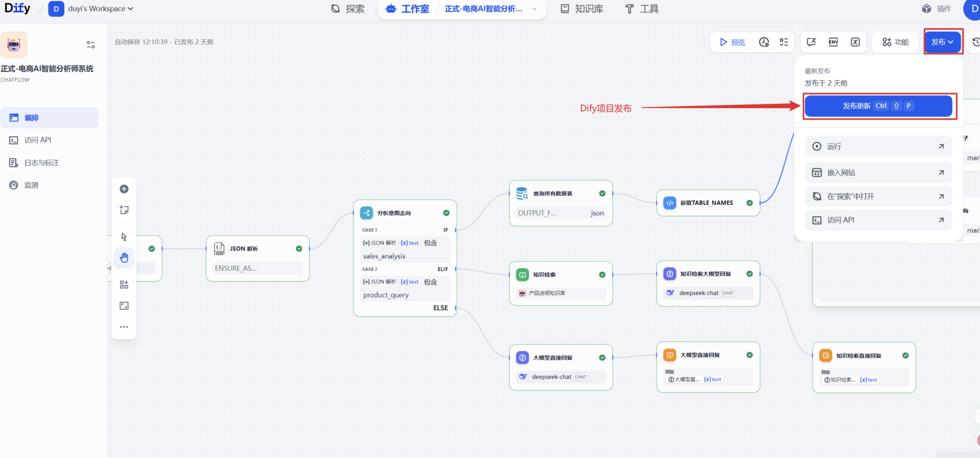Open version history icon beside 发布
980x458 pixels.
click(x=975, y=42)
